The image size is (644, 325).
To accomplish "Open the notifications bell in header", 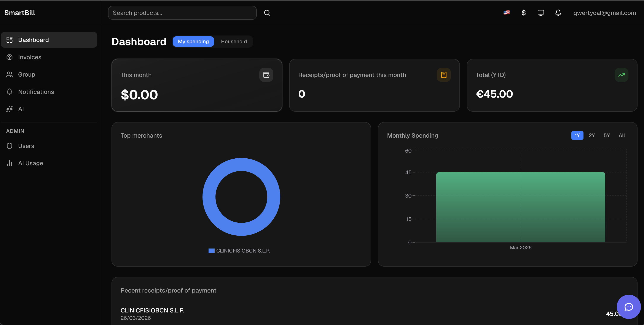I will tap(558, 13).
